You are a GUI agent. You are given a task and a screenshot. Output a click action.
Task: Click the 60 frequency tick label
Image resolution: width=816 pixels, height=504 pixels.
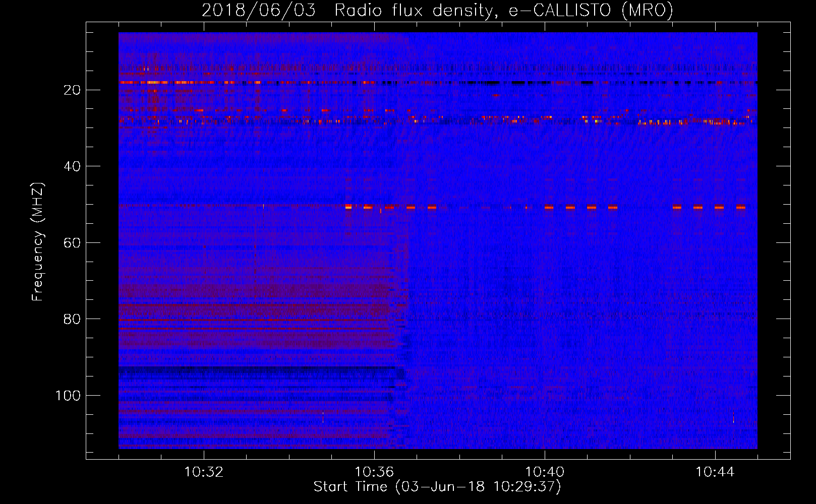[73, 243]
